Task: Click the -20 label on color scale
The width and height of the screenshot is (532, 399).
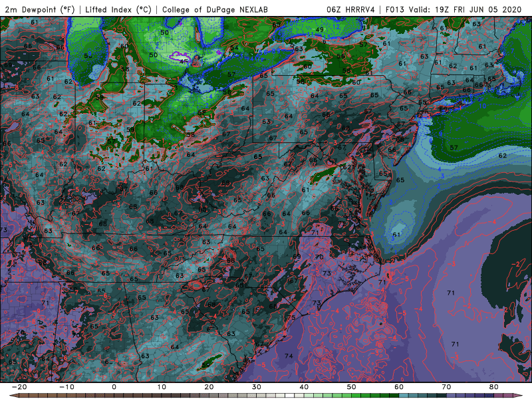Action: point(19,387)
